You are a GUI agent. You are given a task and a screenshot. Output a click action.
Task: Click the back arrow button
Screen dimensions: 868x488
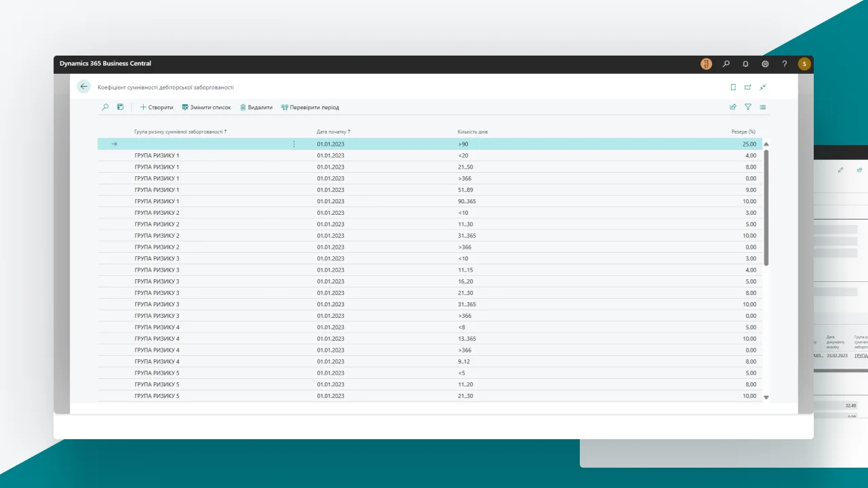(x=84, y=87)
